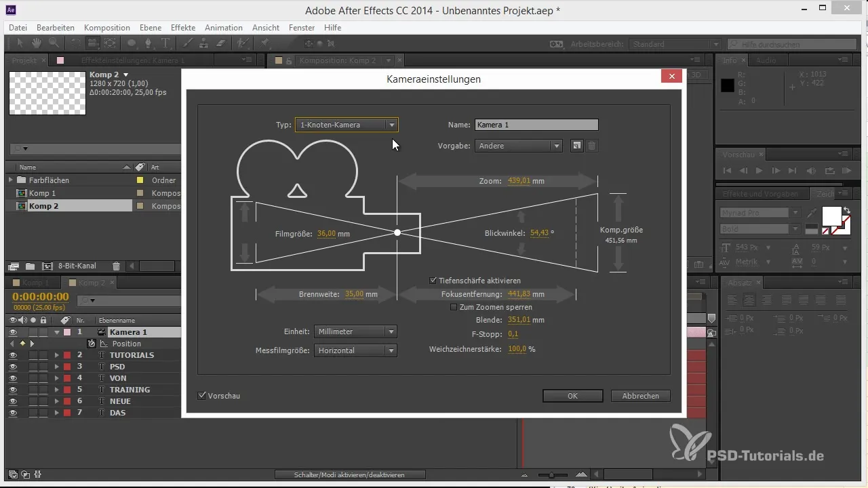Hide the TRAINING layer eye icon
Viewport: 868px width, 488px height.
13,390
